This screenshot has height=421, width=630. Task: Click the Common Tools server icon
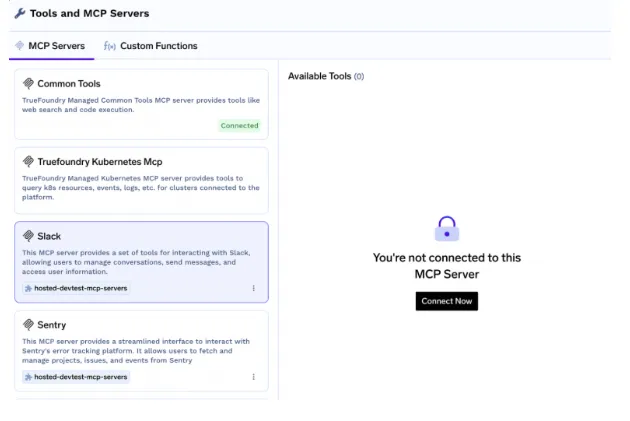coord(28,83)
